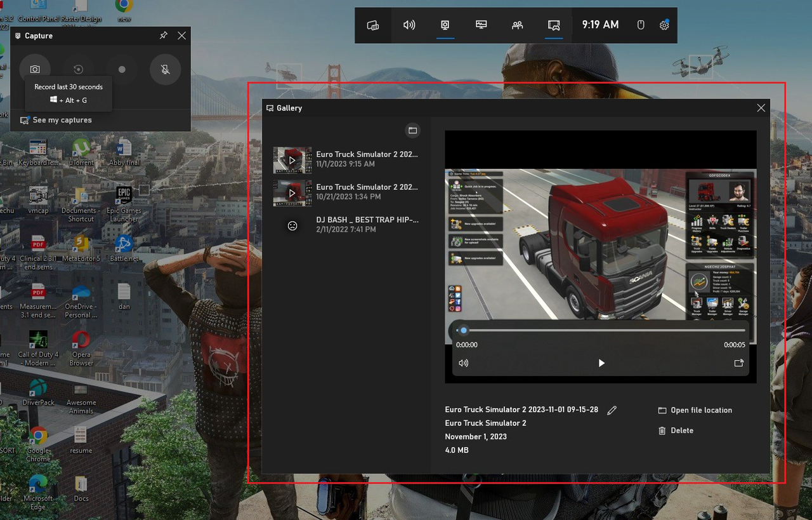Click the mouse pointer icon on Game Bar
The height and width of the screenshot is (520, 812).
[641, 25]
